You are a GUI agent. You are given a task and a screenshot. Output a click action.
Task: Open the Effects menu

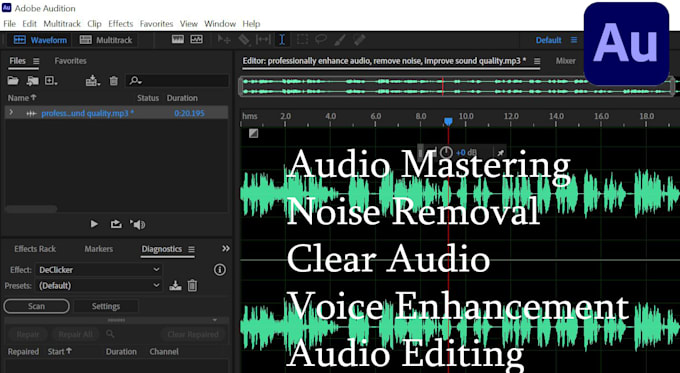point(121,23)
